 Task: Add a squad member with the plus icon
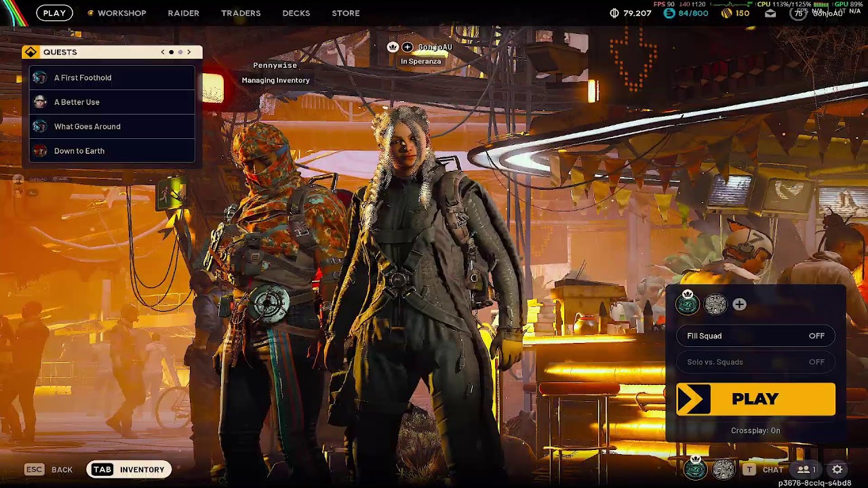(x=739, y=304)
